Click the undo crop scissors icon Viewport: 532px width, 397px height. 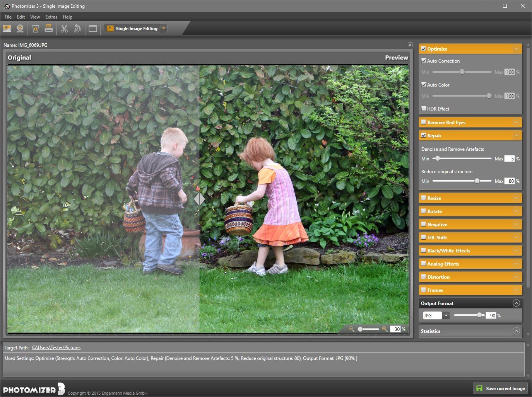click(x=77, y=29)
